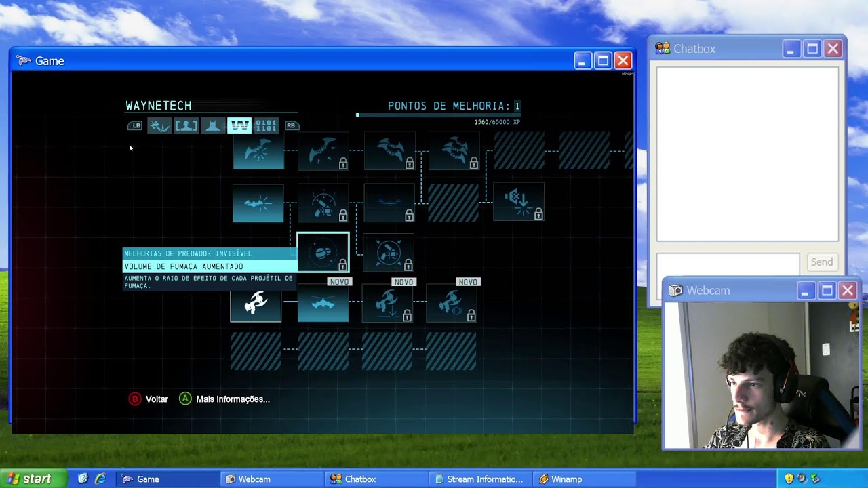Screen dimensions: 868x488
Task: Click the Pontos de Melhoria text
Action: [x=448, y=106]
